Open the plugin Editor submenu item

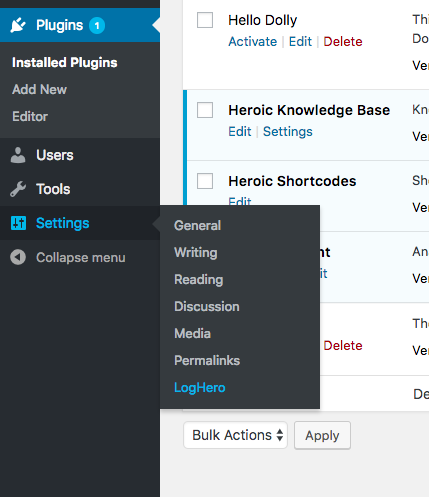pyautogui.click(x=30, y=116)
